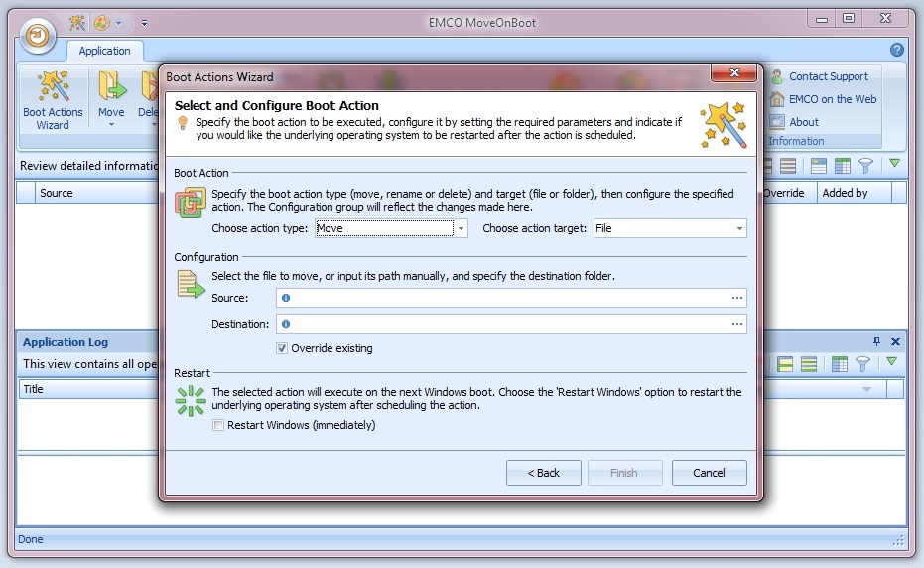Enable Restart Windows (immediately) checkbox

(218, 425)
